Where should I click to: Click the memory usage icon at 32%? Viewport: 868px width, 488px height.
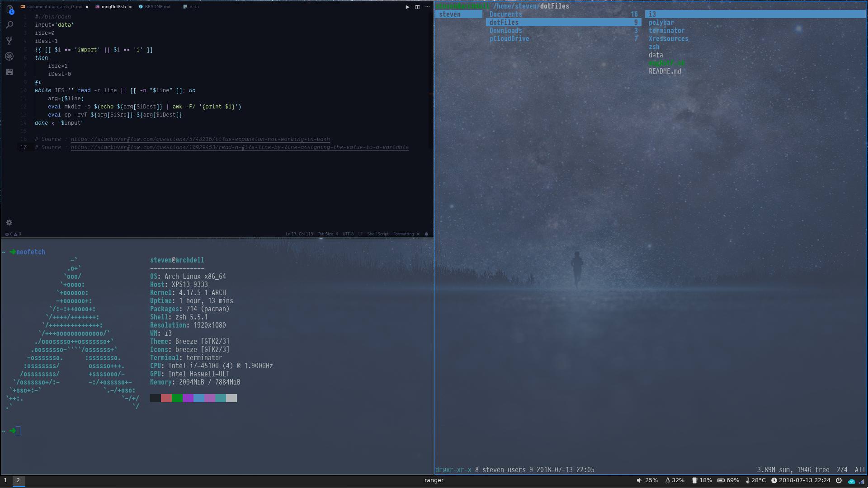tap(668, 480)
